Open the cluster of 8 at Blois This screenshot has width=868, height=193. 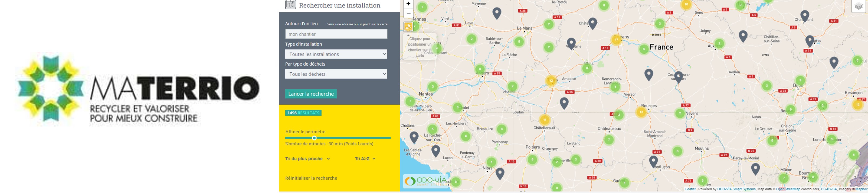[587, 69]
